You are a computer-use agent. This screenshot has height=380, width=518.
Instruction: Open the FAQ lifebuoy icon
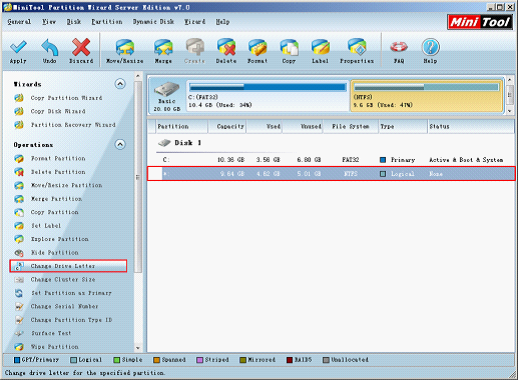(399, 47)
